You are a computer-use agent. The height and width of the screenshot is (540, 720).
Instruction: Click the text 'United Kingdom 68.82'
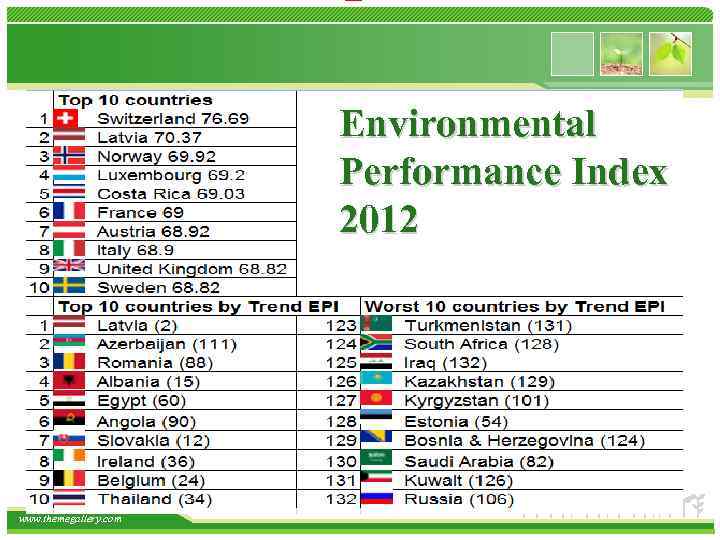pyautogui.click(x=192, y=269)
